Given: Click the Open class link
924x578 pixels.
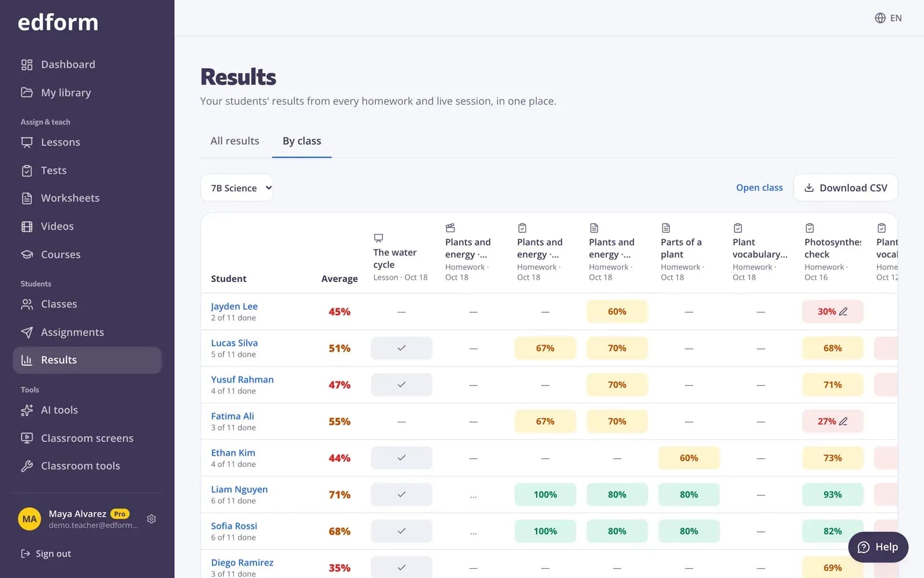Looking at the screenshot, I should coord(759,188).
